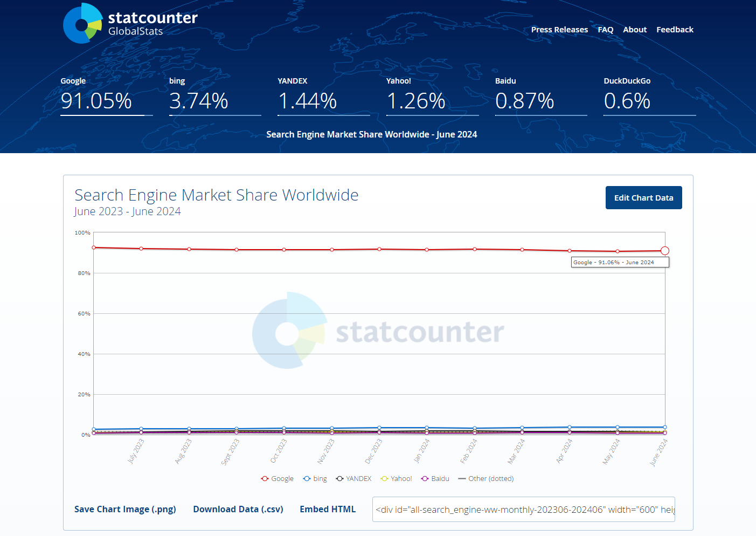Toggle Yahoo! series in chart legend

[396, 479]
